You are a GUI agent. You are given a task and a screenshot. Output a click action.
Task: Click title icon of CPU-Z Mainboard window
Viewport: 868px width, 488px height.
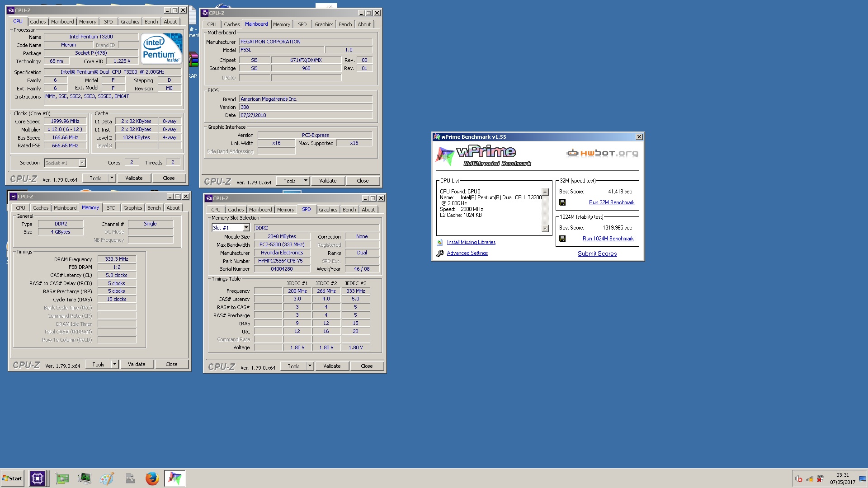(205, 13)
